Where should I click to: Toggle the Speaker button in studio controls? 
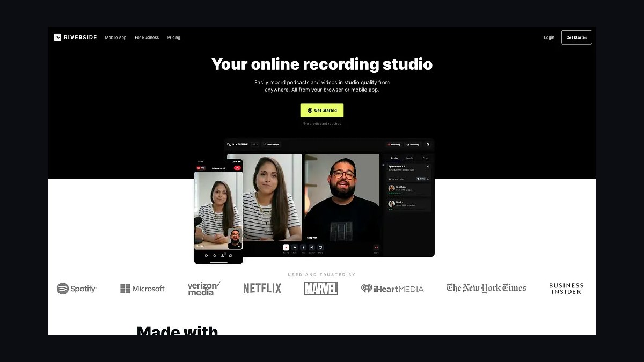(312, 248)
